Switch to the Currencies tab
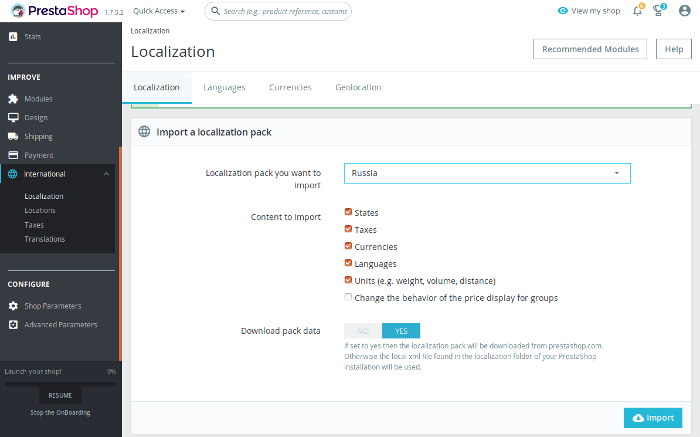Screen dimensions: 700x437 point(290,87)
